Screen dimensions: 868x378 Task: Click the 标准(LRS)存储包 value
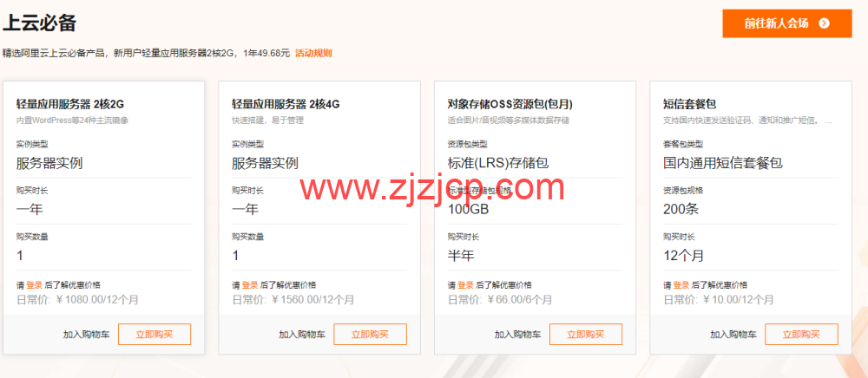(497, 163)
